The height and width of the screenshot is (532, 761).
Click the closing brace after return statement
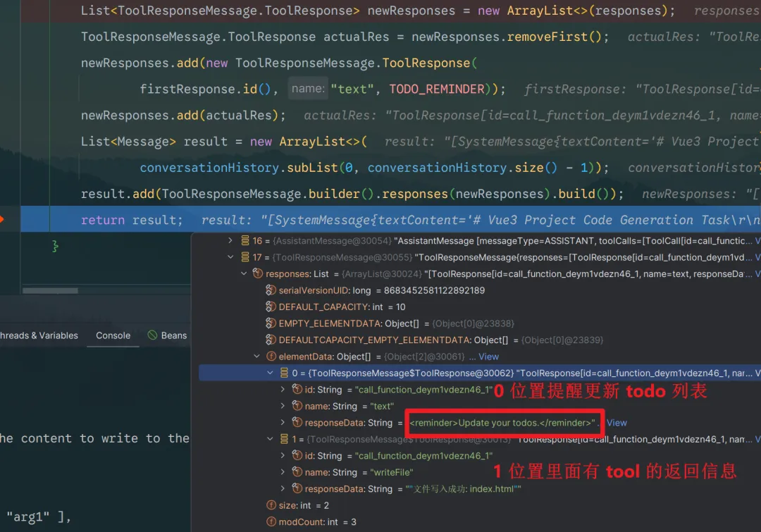(55, 246)
